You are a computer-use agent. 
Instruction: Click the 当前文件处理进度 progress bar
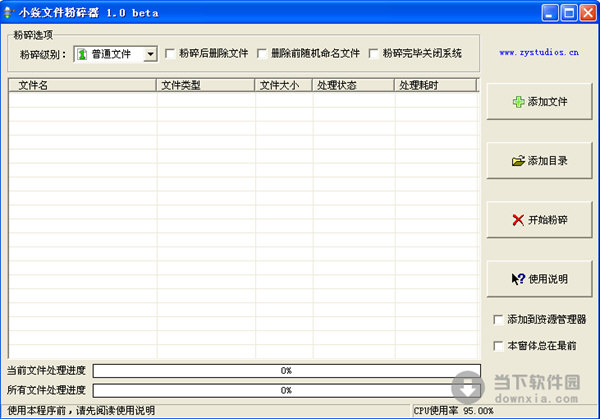287,371
